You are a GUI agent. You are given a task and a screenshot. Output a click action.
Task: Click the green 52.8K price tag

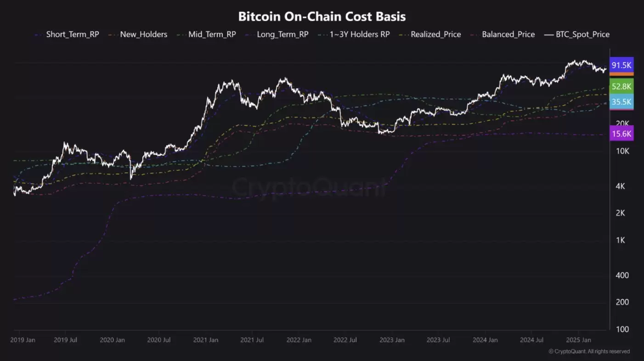click(621, 86)
